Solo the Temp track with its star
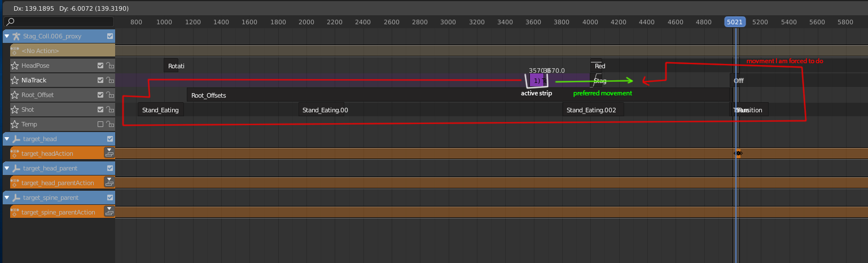Viewport: 868px width, 263px height. coord(15,124)
